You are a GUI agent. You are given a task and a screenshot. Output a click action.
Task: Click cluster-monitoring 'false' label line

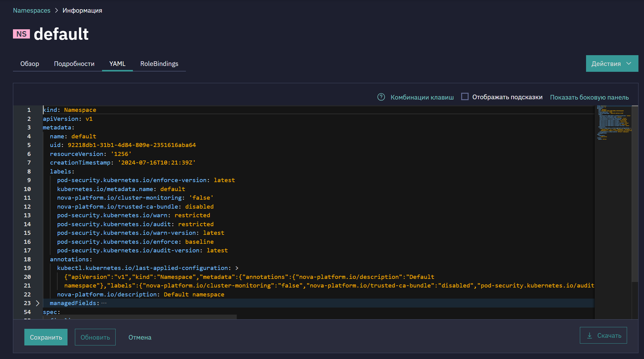pos(135,198)
